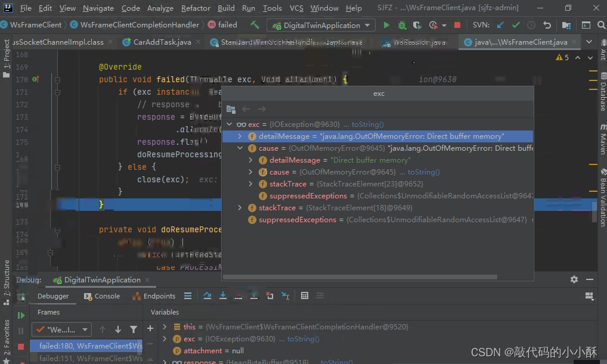
Task: Select frame failed:151, WsFrameClient$Ws
Action: (x=86, y=358)
